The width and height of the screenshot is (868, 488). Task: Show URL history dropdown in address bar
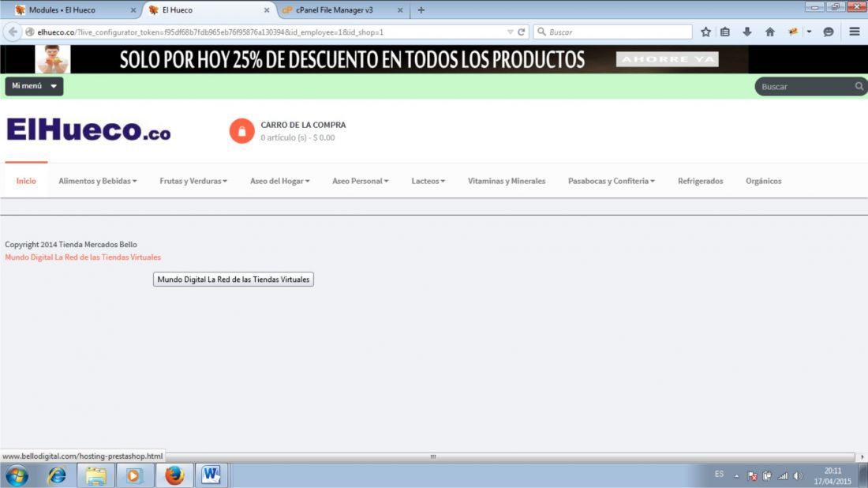click(510, 32)
